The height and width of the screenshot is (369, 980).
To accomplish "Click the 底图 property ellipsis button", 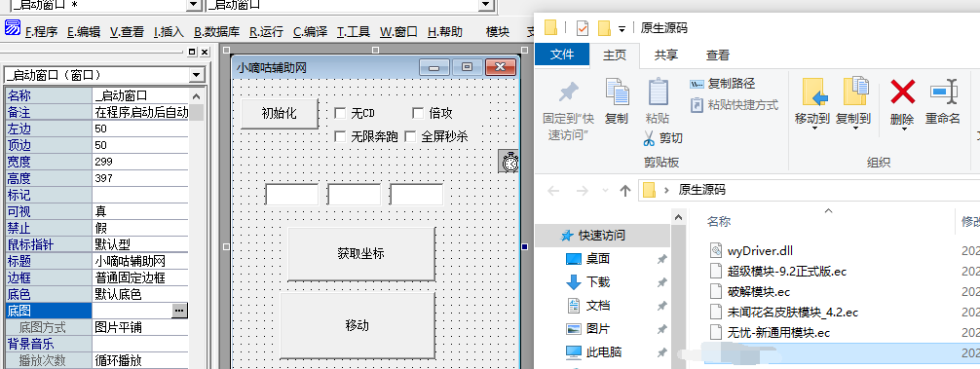I will [x=179, y=311].
